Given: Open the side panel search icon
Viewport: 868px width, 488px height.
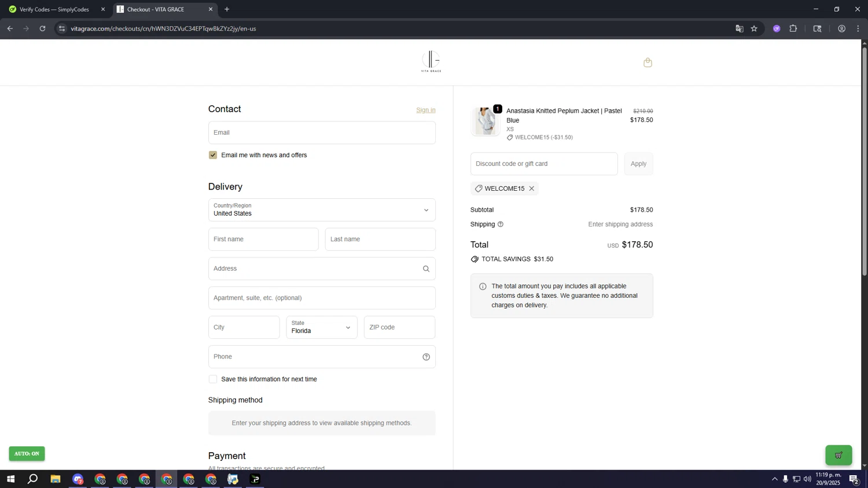Looking at the screenshot, I should pos(817,28).
